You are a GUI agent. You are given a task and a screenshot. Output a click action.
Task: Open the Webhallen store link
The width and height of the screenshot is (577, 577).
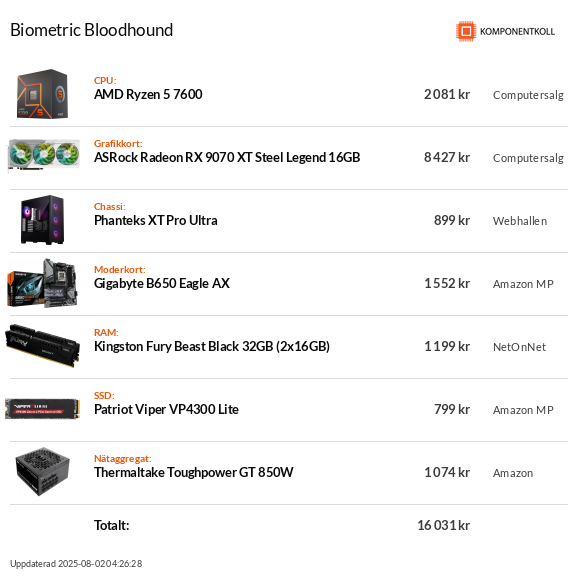click(x=520, y=221)
